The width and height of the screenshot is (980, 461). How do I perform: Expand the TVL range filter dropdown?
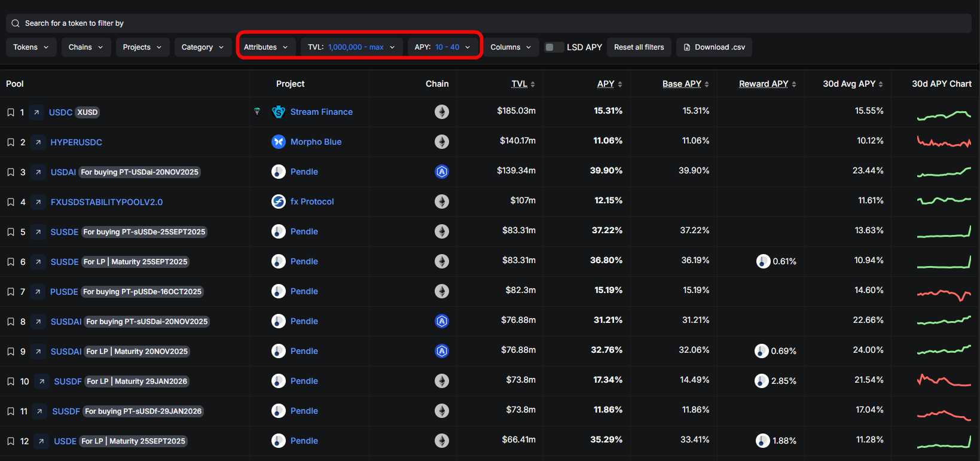click(351, 47)
